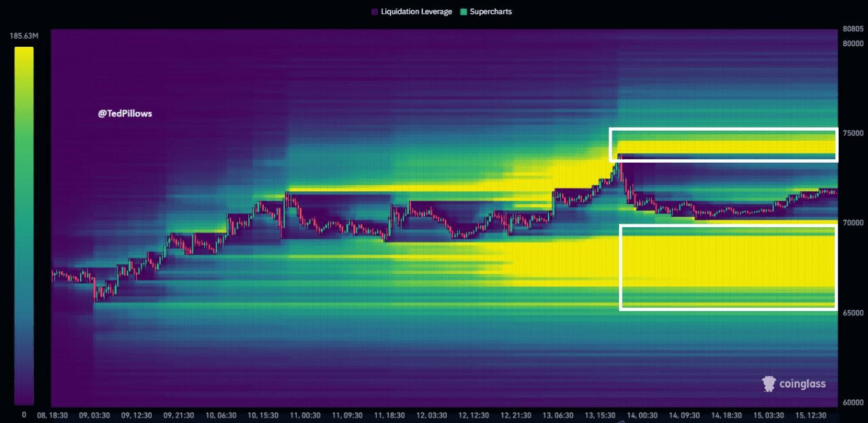Click the 75000 price axis label
This screenshot has height=423, width=868.
tap(852, 133)
